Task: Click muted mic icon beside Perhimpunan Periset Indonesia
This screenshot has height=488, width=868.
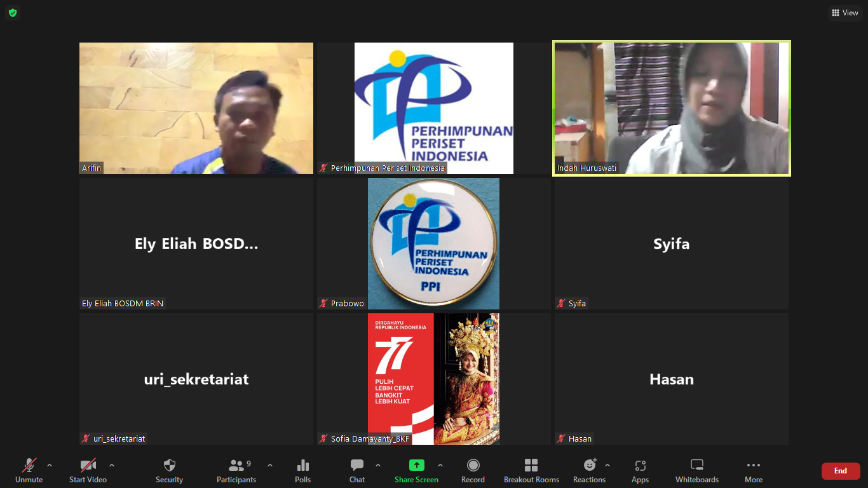Action: (x=324, y=168)
